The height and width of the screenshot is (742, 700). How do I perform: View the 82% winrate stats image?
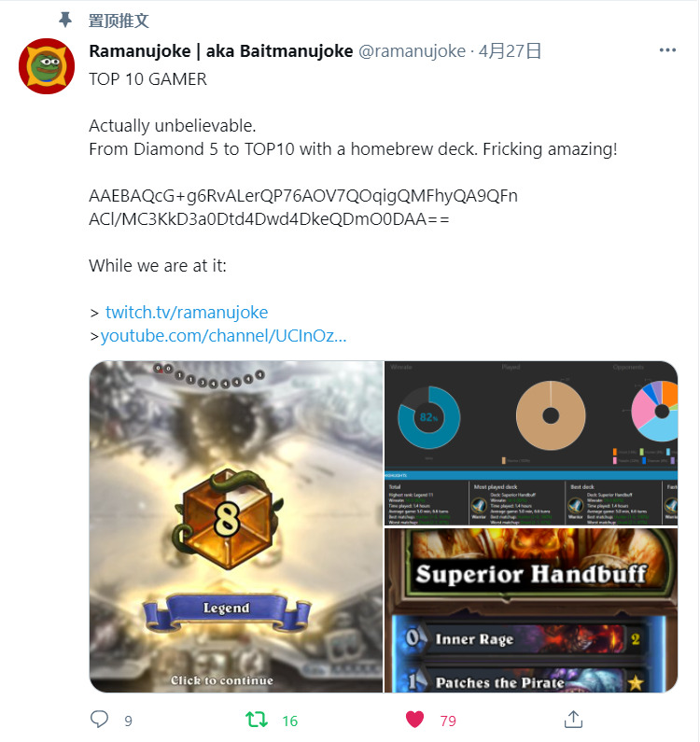[531, 443]
